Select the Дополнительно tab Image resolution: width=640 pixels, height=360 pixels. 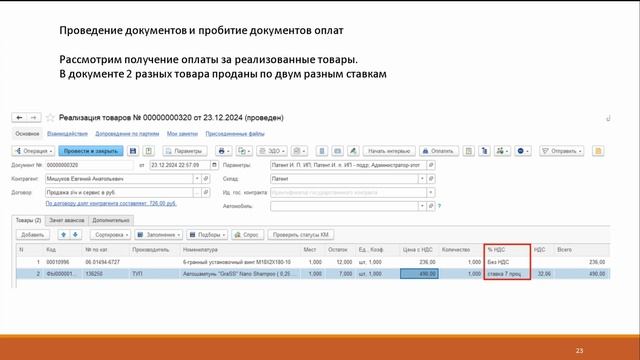(111, 220)
